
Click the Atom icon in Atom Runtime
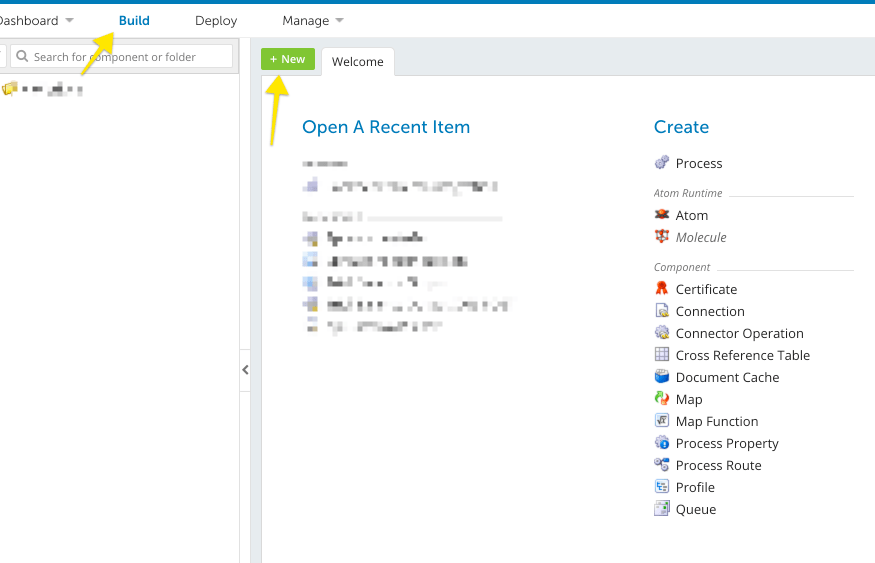(661, 215)
